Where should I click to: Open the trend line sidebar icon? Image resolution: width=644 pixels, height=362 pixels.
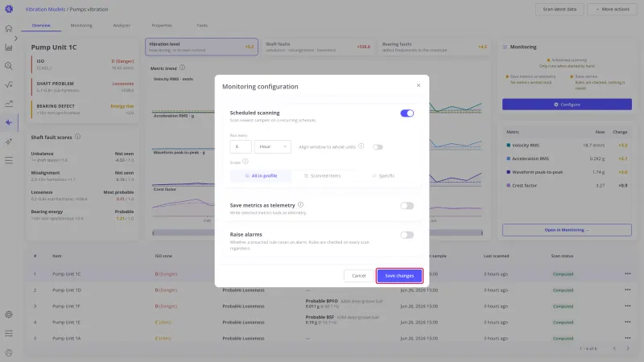(x=9, y=104)
